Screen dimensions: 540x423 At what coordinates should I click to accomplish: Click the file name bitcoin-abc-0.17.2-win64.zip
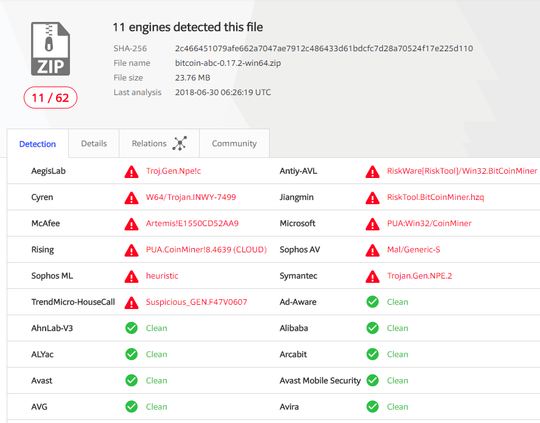point(228,63)
